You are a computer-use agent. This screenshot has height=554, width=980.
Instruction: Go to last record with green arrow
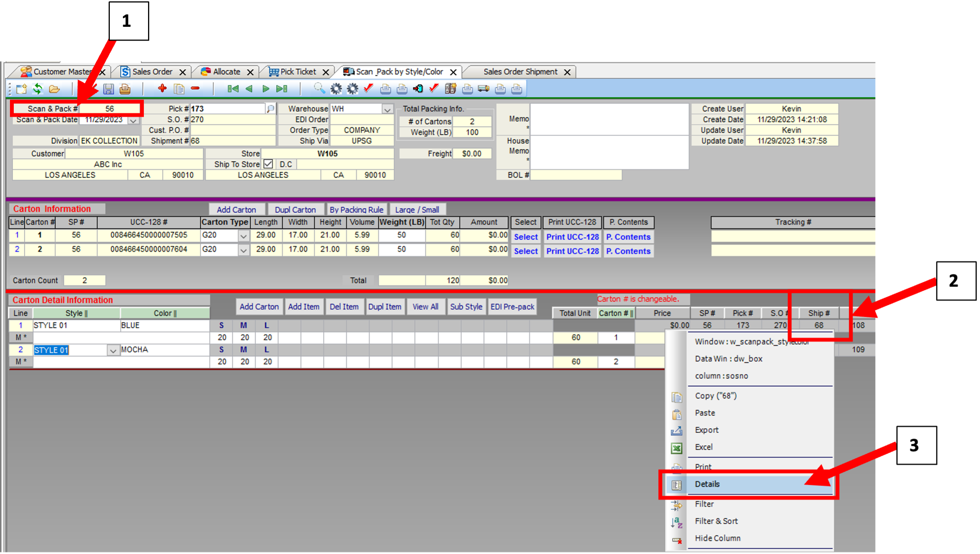click(x=282, y=89)
